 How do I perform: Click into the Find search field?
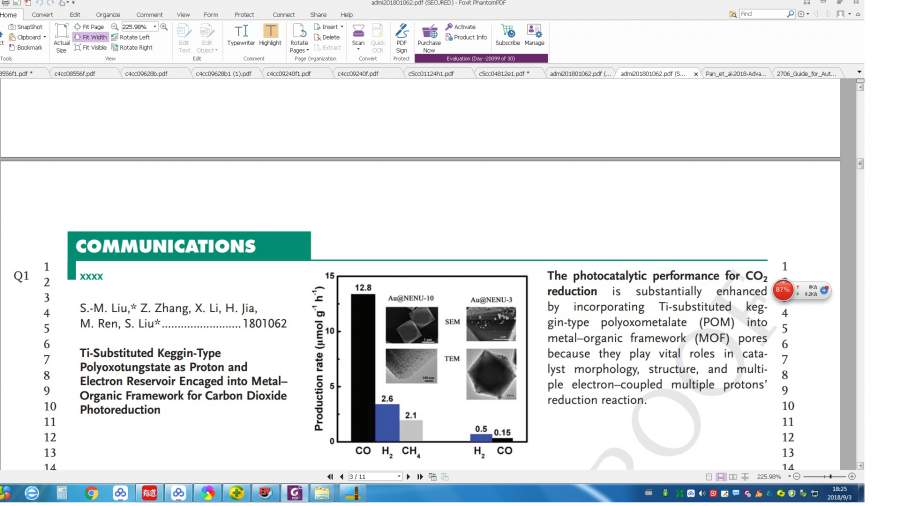pos(760,14)
